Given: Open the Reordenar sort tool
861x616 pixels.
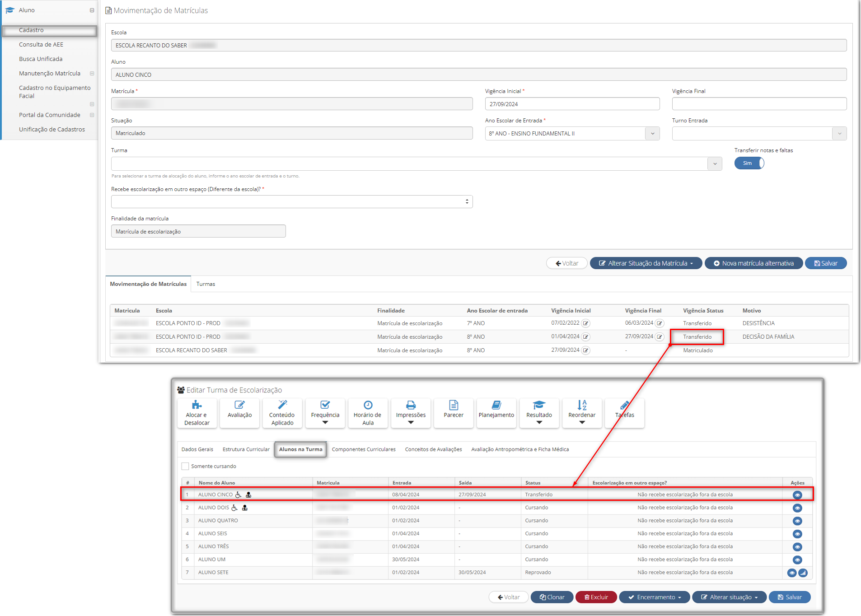Looking at the screenshot, I should pos(582,413).
